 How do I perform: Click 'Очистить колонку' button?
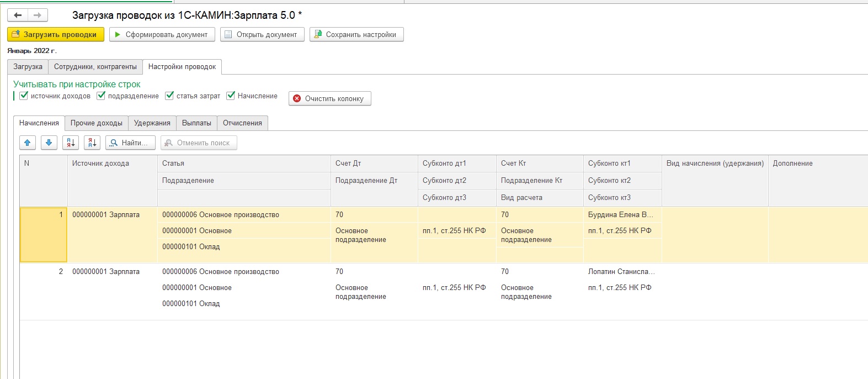click(330, 98)
